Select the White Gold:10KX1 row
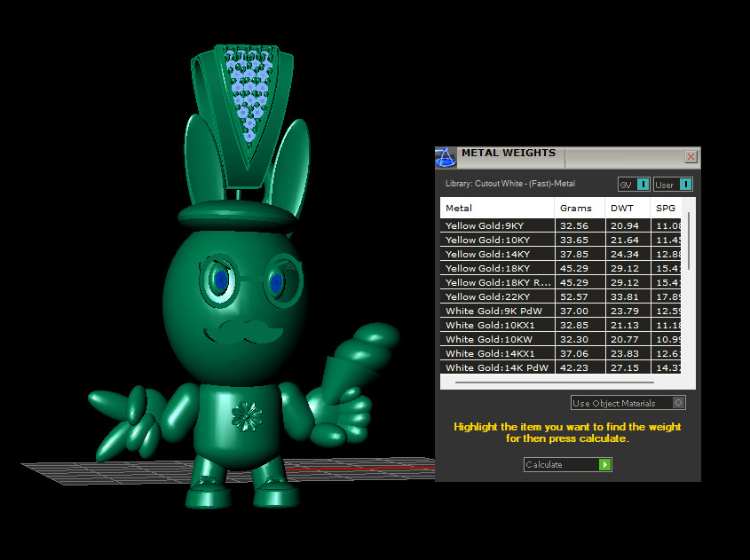The height and width of the screenshot is (560, 750). (x=561, y=325)
